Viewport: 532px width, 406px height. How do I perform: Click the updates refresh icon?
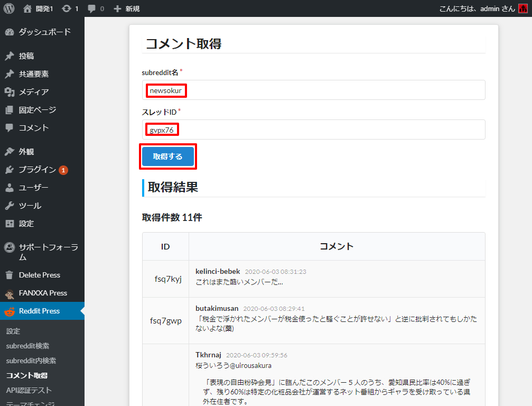pyautogui.click(x=67, y=8)
